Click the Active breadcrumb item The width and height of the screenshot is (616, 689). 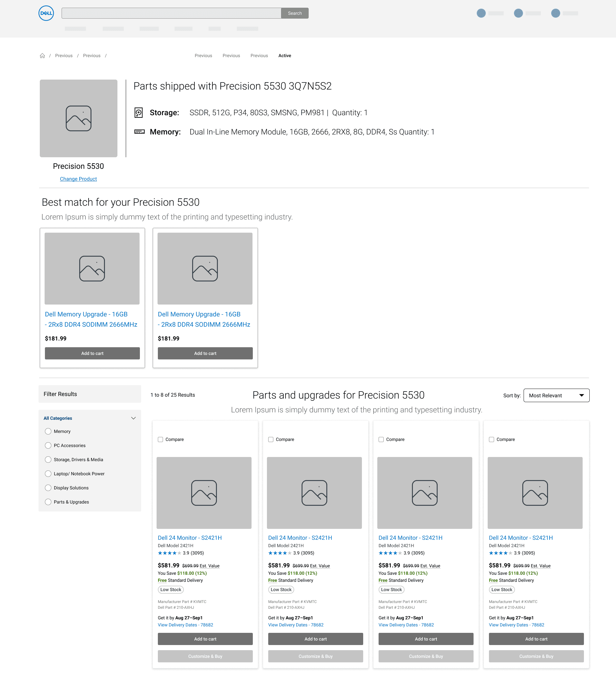285,56
